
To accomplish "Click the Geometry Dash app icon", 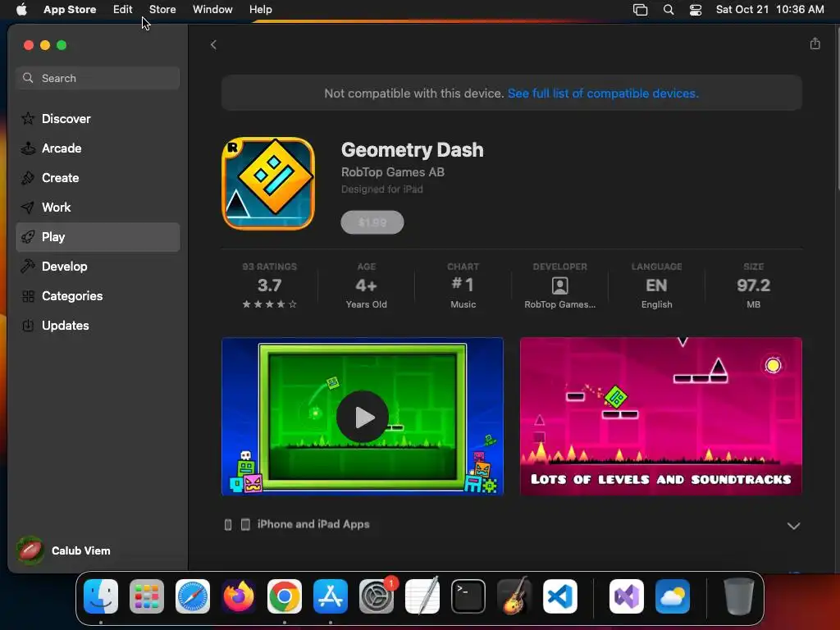I will coord(268,183).
